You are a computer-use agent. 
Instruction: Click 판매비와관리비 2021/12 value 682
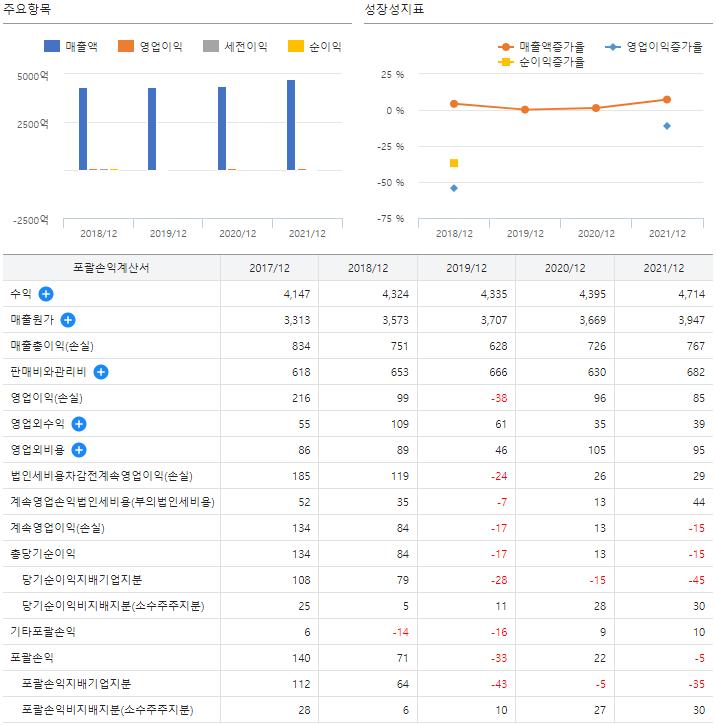coord(696,372)
